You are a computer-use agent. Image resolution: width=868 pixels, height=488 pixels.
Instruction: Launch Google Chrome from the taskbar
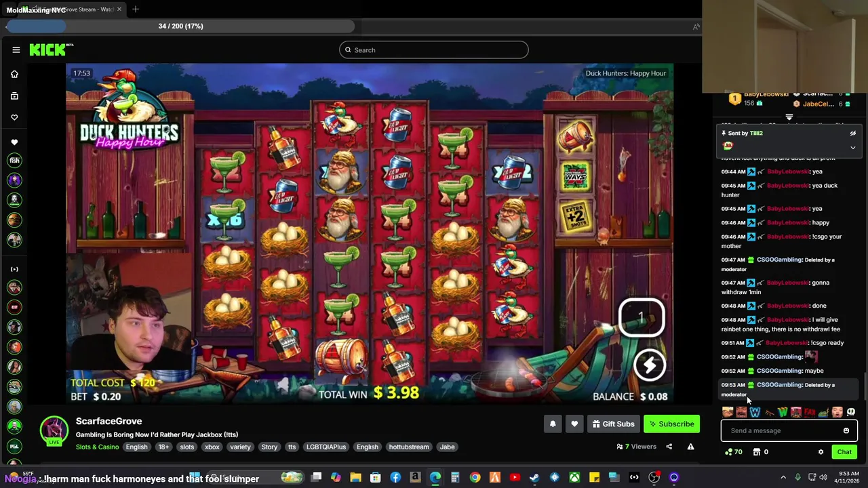click(x=475, y=478)
